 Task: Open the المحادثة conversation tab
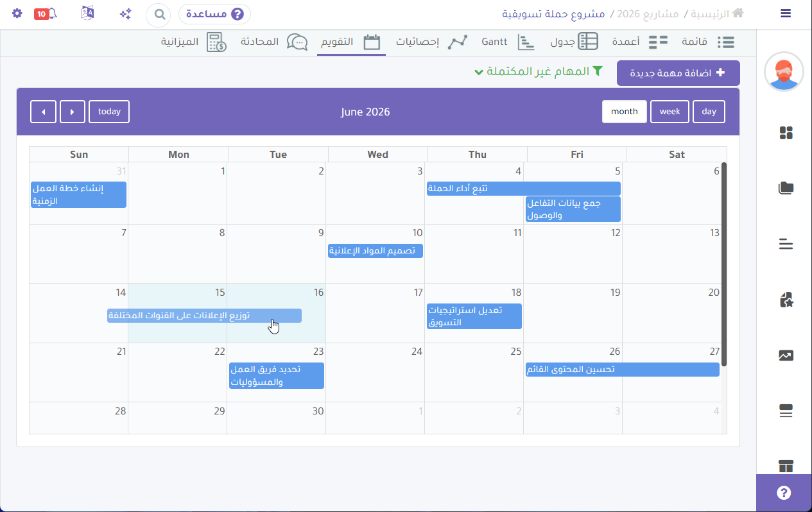pos(274,42)
